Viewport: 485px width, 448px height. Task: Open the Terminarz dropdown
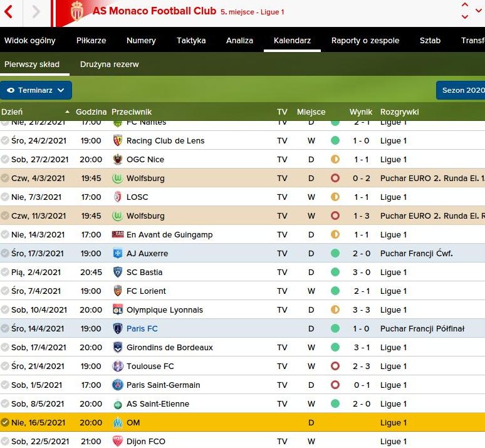[36, 90]
